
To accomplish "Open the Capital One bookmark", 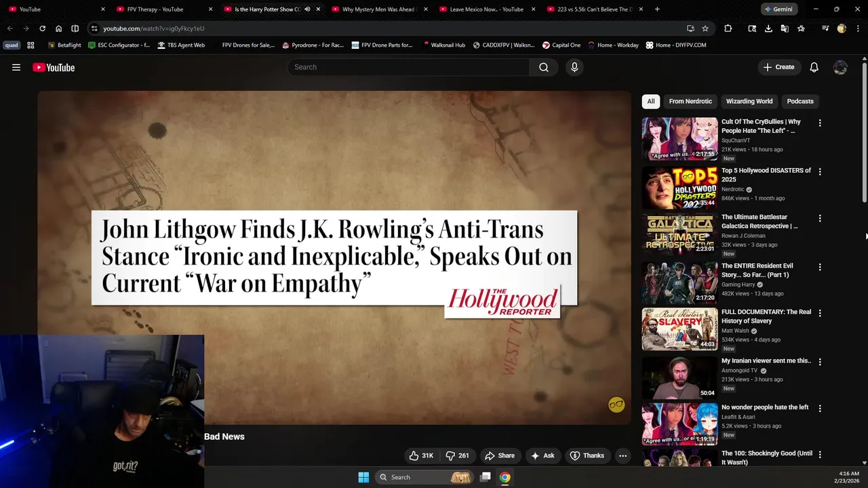I will coord(561,45).
